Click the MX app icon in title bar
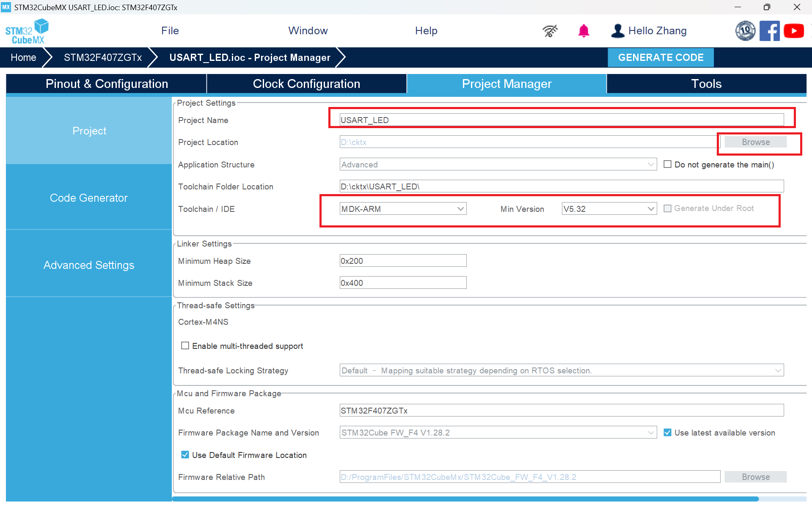 click(x=6, y=7)
